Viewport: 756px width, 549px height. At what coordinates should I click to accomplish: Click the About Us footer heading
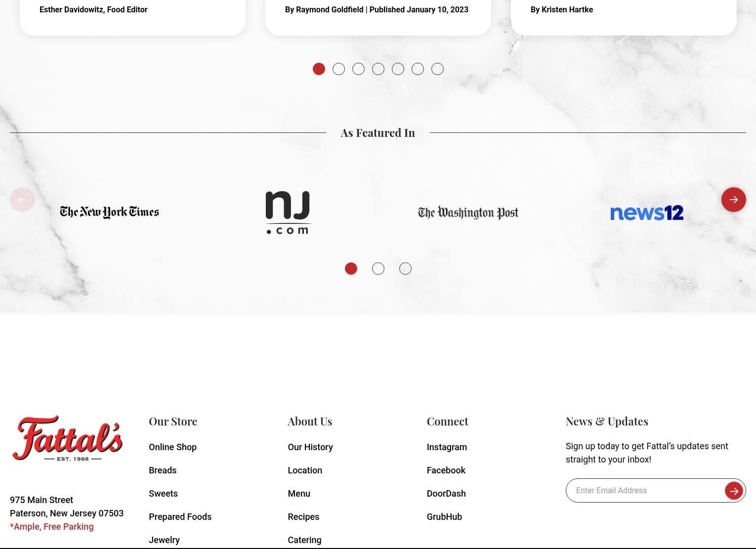coord(310,421)
